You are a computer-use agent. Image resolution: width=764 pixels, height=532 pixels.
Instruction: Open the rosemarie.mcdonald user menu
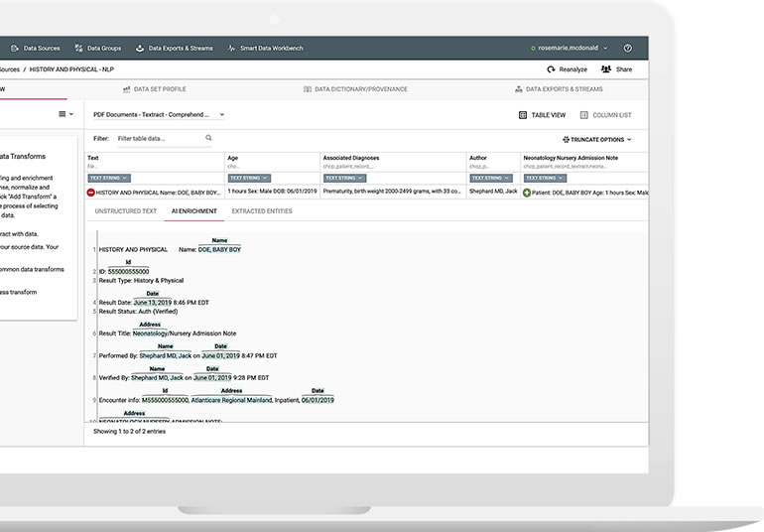pos(570,48)
